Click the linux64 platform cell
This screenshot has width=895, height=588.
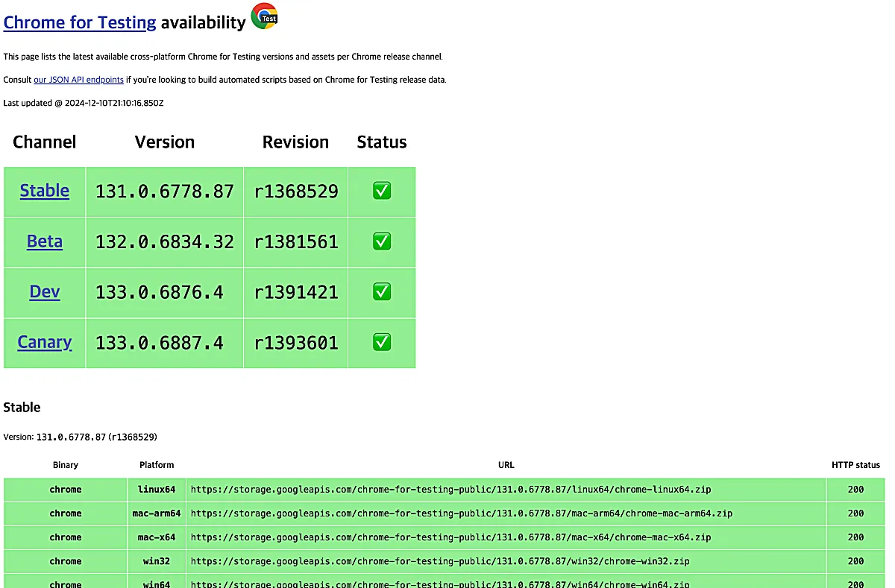tap(157, 490)
